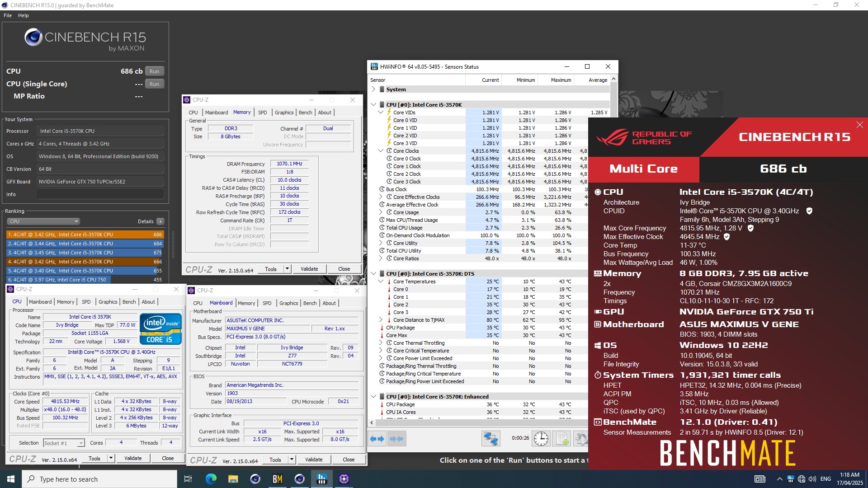The image size is (868, 488).
Task: Expand the Core Effective Clocks node
Action: 381,197
